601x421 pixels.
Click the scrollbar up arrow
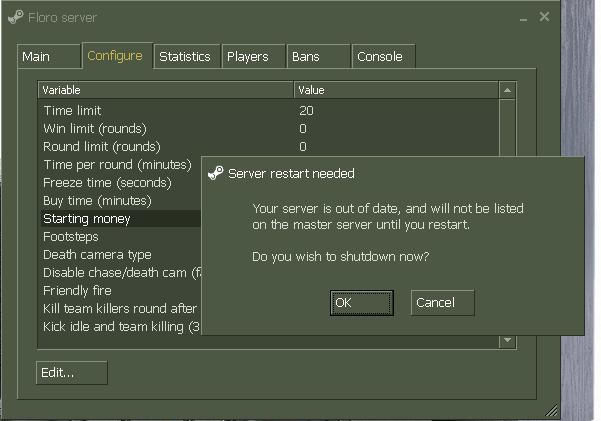coord(507,90)
